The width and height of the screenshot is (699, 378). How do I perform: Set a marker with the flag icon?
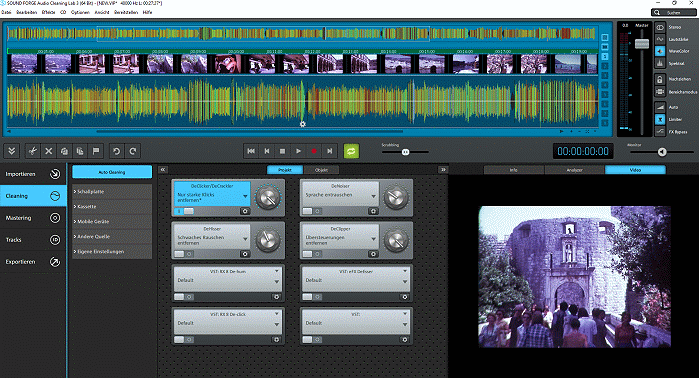tap(96, 151)
